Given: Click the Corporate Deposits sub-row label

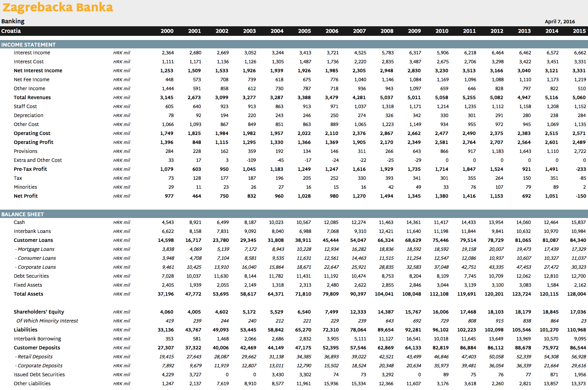Looking at the screenshot, I should 39,366.
